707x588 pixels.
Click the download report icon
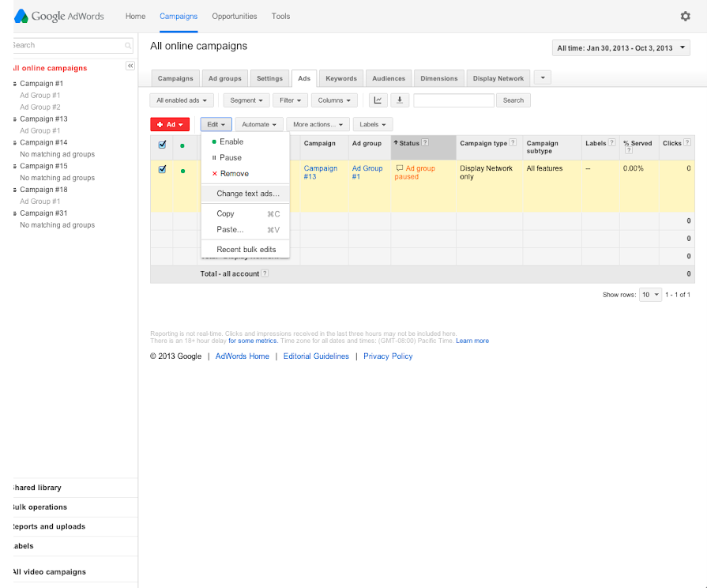click(400, 100)
